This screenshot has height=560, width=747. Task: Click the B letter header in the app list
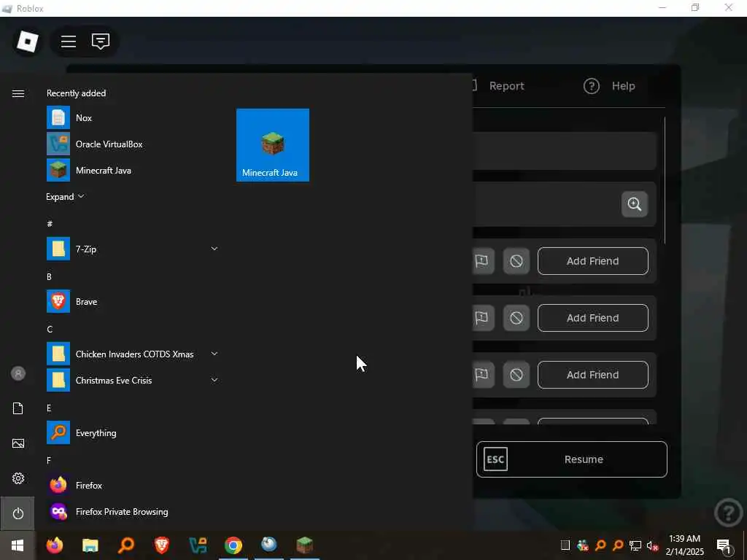pos(49,276)
